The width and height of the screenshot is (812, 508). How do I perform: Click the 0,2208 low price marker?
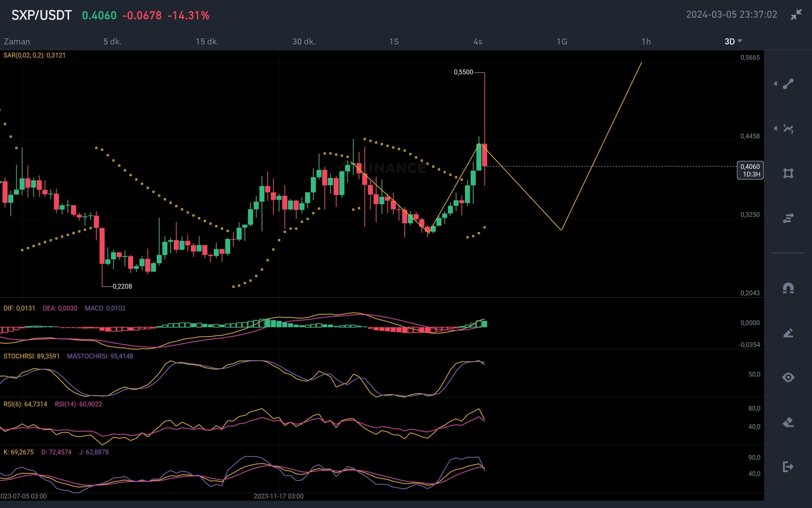[x=122, y=286]
